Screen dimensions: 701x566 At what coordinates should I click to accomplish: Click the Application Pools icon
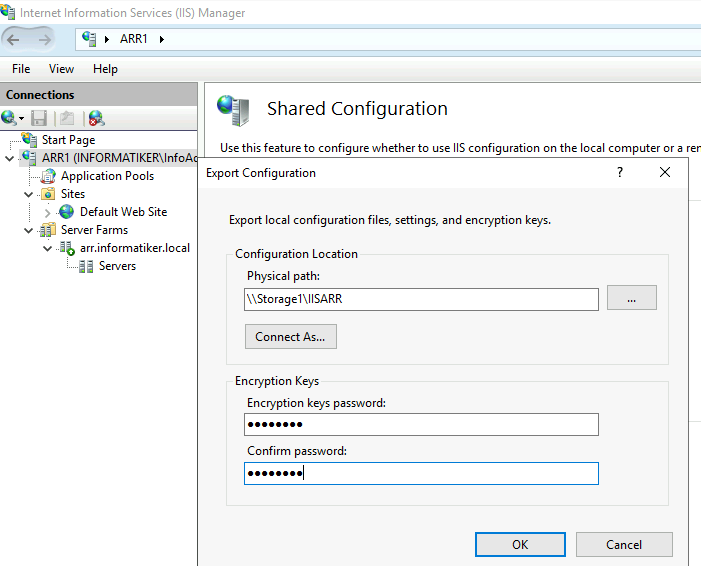click(x=48, y=176)
